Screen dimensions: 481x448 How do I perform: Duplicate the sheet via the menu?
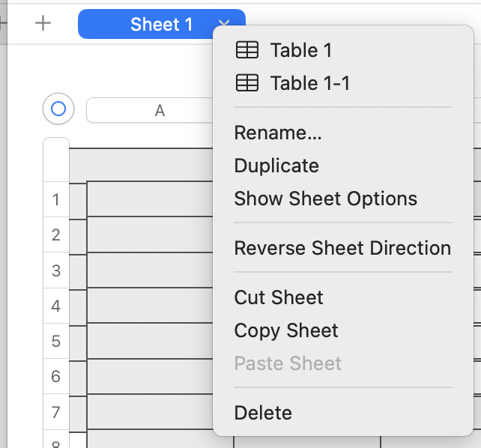point(276,166)
